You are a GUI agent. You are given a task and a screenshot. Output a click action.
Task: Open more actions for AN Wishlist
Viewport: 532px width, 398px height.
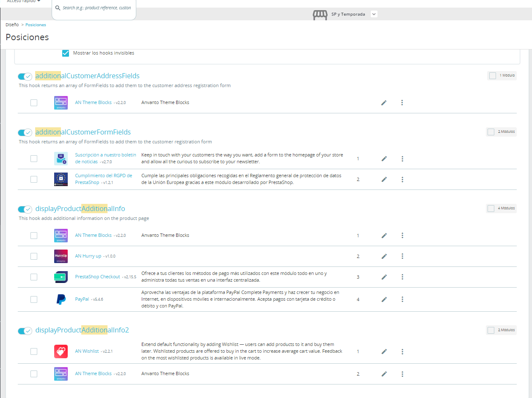click(x=402, y=351)
